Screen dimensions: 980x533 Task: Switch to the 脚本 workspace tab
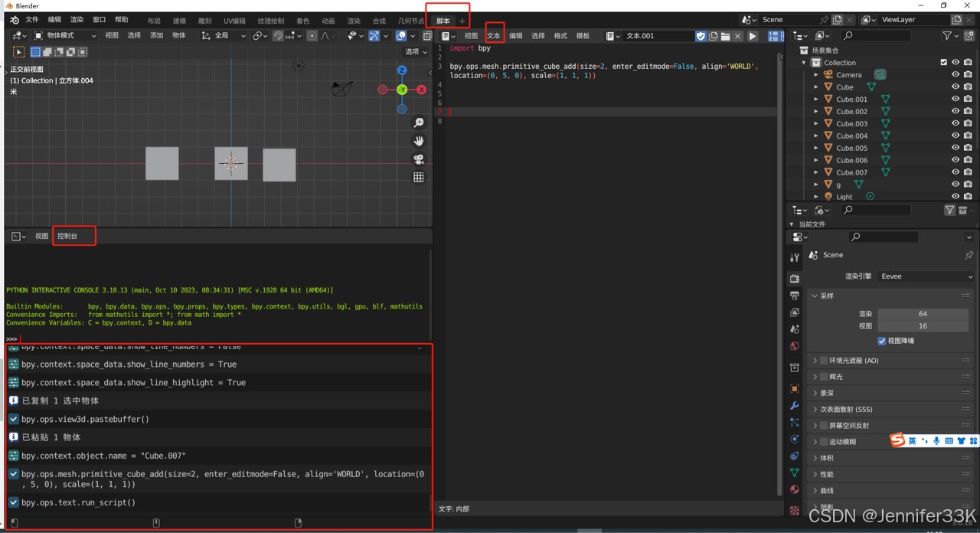click(x=443, y=21)
